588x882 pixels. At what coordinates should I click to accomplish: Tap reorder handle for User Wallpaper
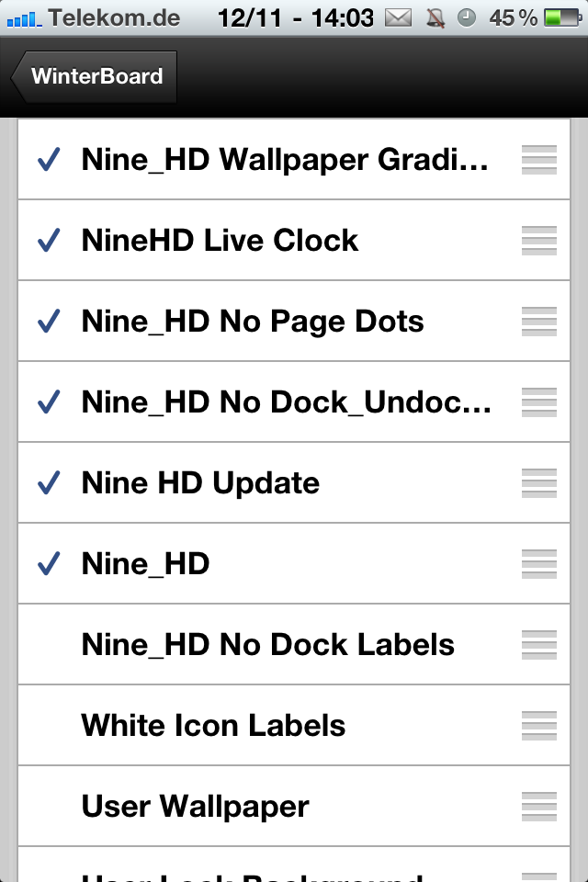coord(539,807)
